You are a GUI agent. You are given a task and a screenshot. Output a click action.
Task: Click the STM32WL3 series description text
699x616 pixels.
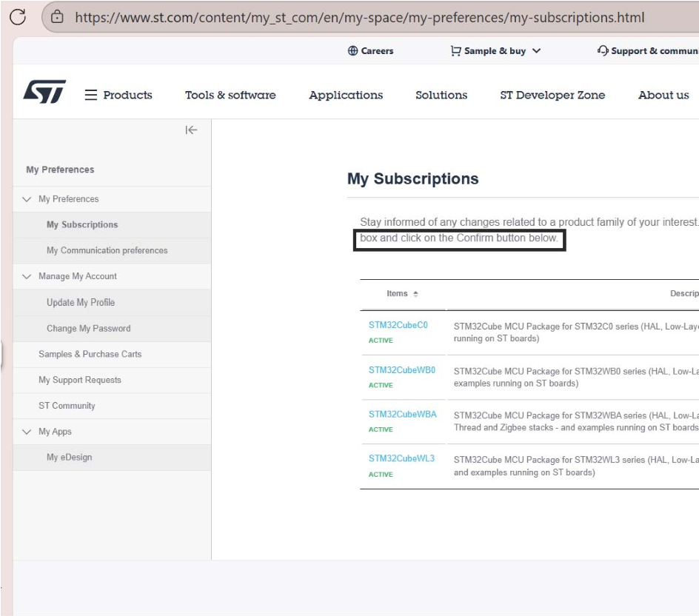(x=576, y=466)
